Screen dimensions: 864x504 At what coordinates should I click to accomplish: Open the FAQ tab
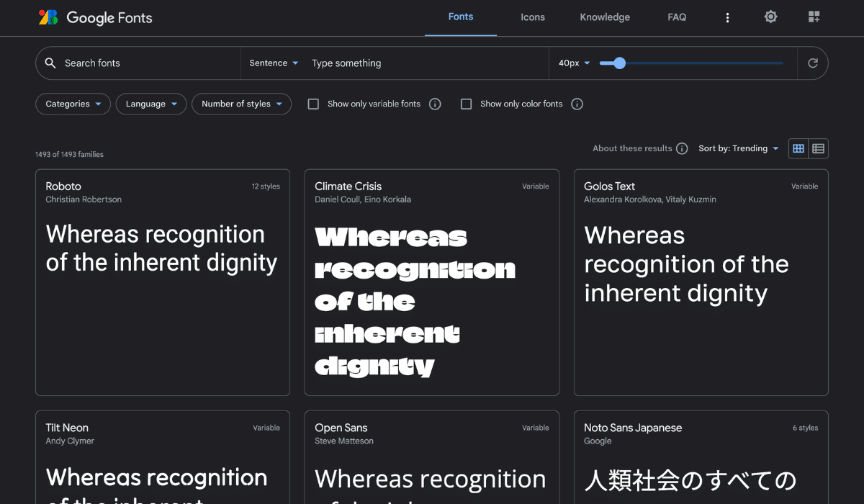click(x=677, y=17)
